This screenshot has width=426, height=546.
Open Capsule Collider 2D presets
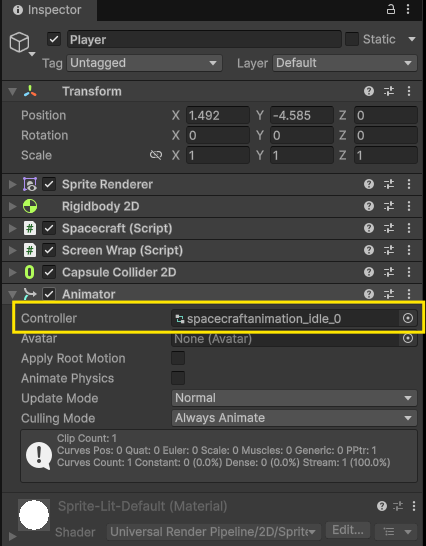[x=389, y=272]
